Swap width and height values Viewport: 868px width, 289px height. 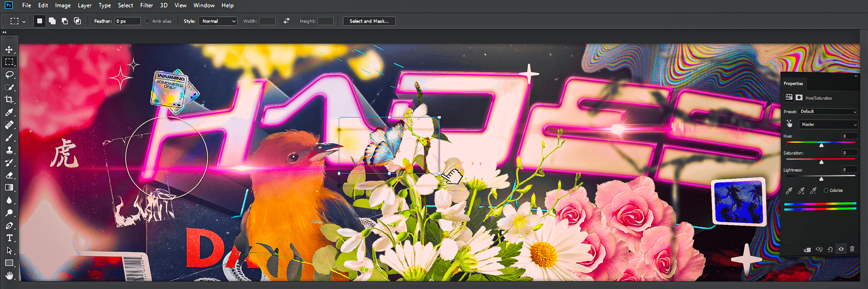click(x=286, y=21)
